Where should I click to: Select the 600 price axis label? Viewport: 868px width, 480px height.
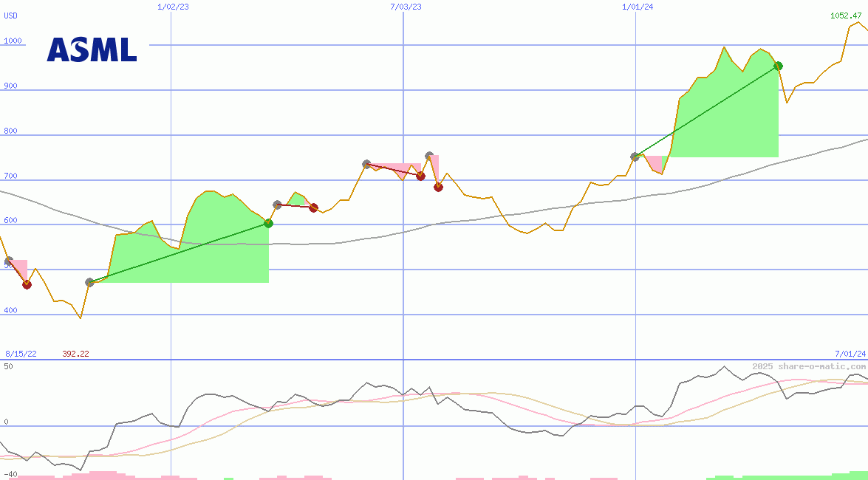10,220
